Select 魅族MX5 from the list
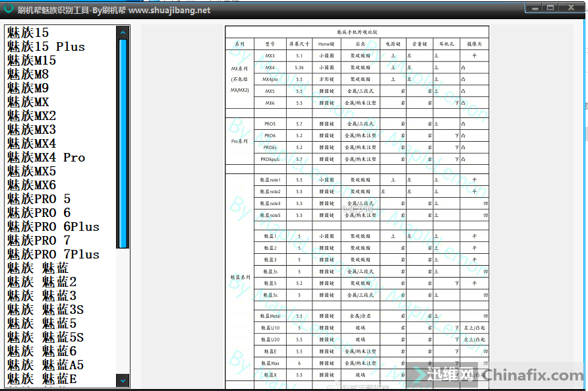Screen dimensions: 588x391 coord(32,171)
